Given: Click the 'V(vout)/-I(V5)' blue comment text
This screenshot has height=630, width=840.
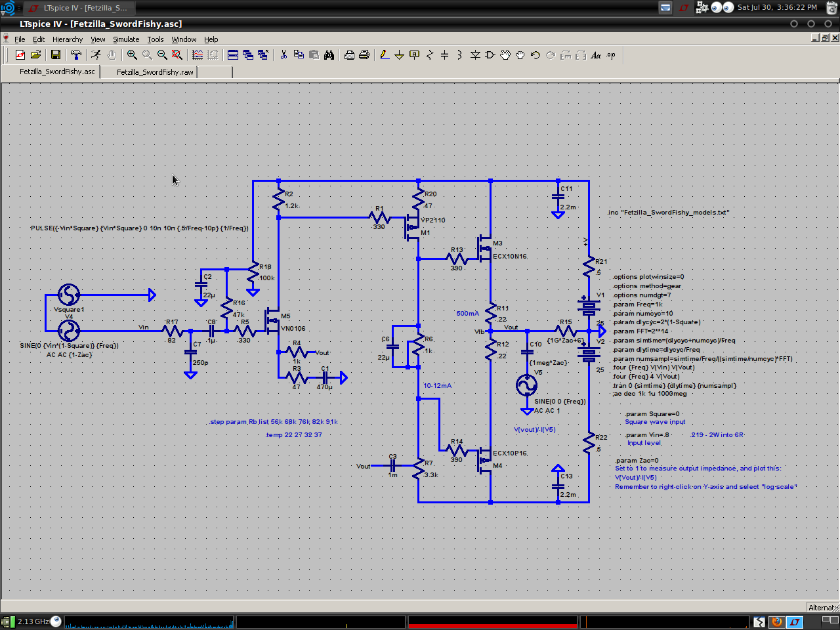Looking at the screenshot, I should (534, 430).
